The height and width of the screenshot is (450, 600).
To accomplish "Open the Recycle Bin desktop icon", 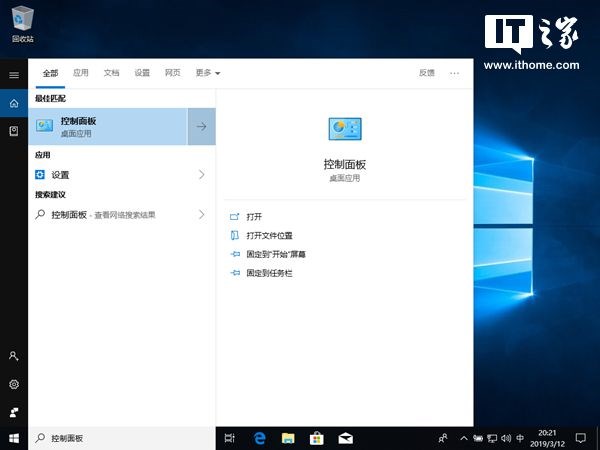I will point(23,23).
